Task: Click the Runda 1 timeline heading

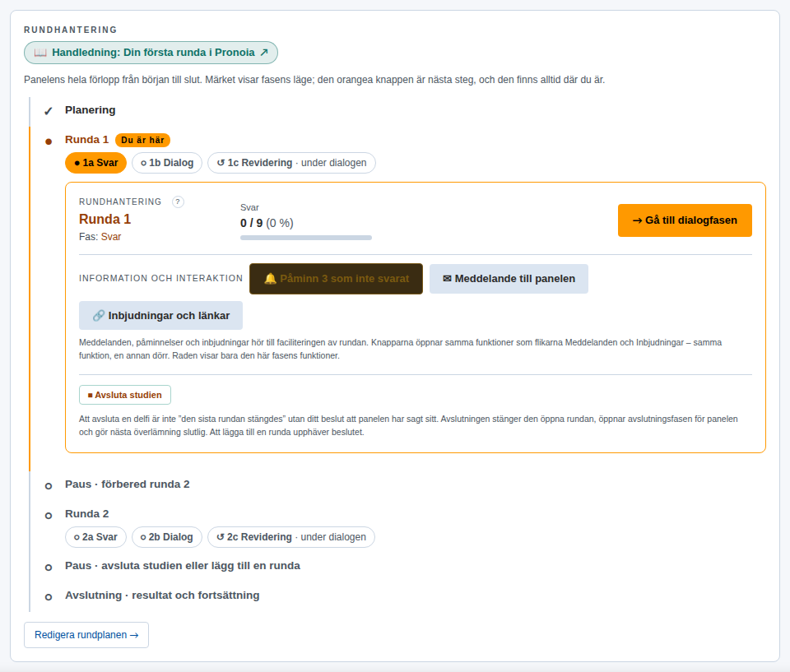Action: tap(86, 140)
